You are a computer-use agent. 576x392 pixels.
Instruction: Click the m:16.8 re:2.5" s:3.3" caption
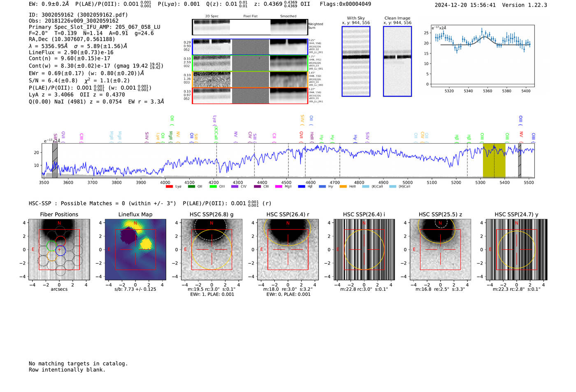tap(440, 289)
